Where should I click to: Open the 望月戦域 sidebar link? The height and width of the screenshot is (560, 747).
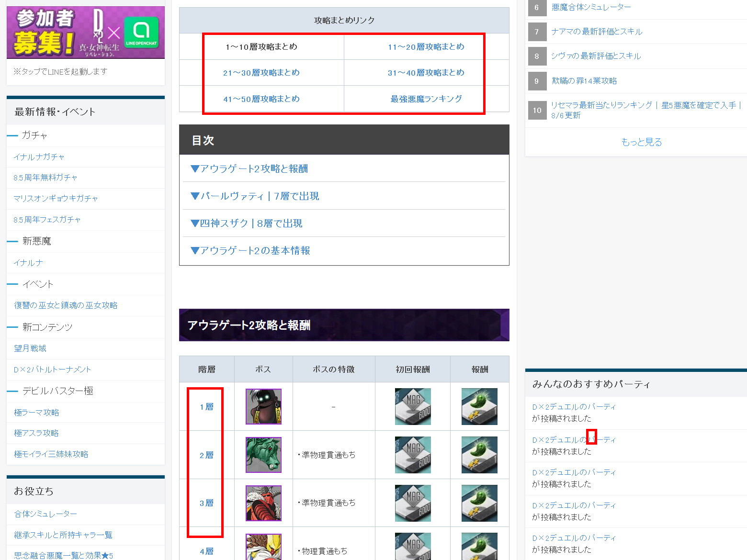[x=30, y=348]
